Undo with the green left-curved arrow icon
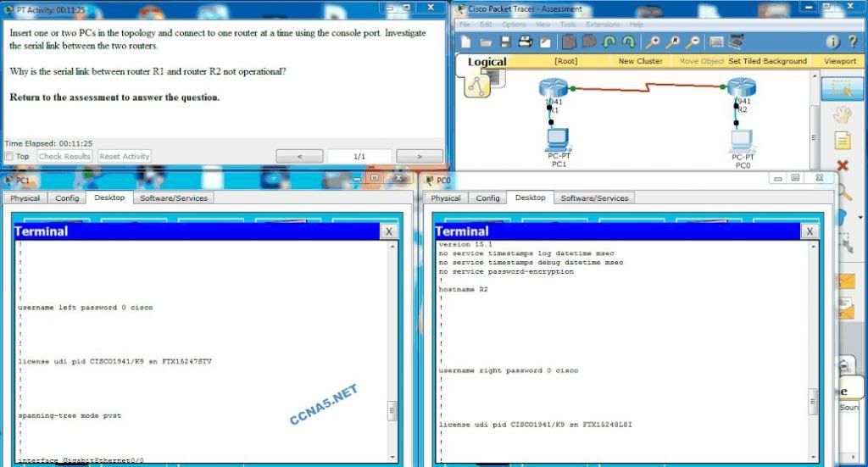This screenshot has width=868, height=467. [x=609, y=42]
